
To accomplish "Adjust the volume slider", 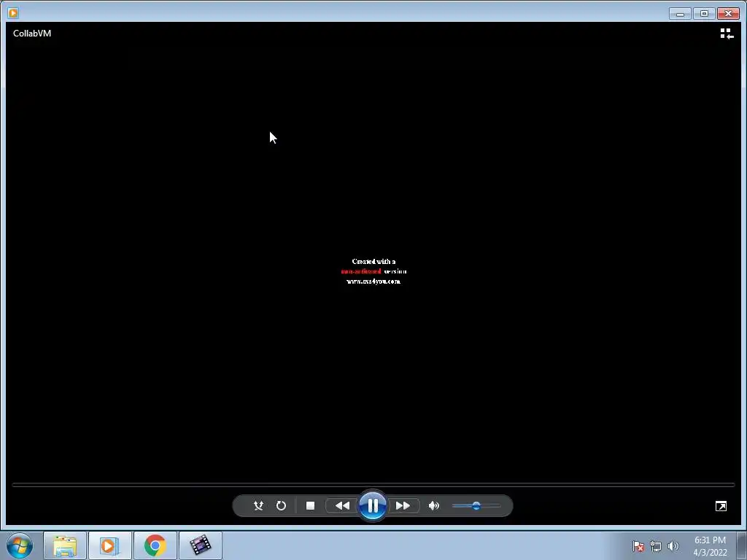I will 476,506.
